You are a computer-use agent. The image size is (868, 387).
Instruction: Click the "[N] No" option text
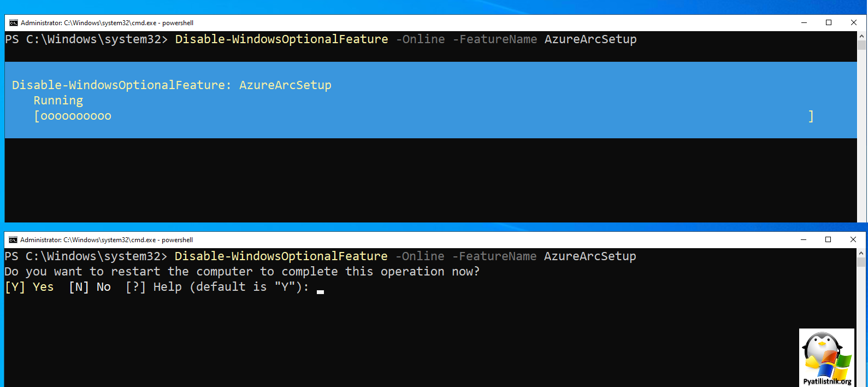[90, 287]
